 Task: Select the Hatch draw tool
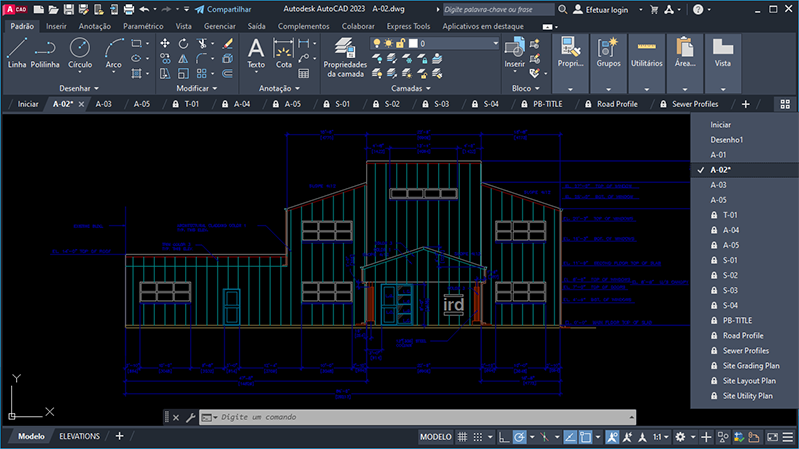click(136, 74)
